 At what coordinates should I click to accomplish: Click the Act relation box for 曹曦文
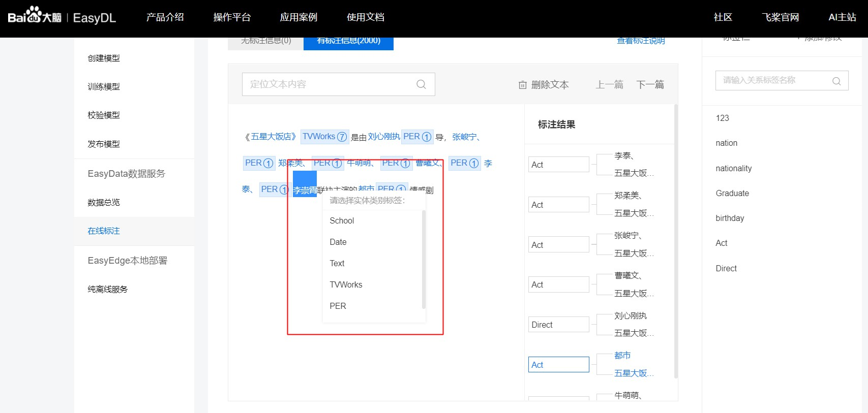coord(558,284)
